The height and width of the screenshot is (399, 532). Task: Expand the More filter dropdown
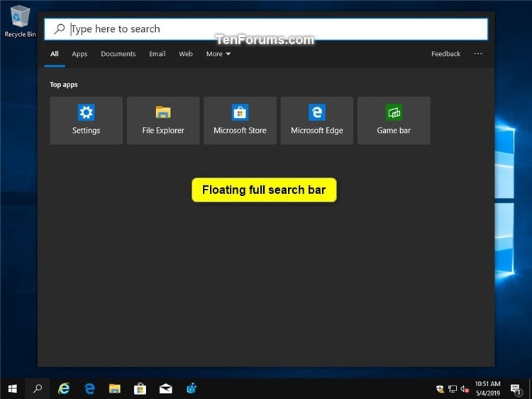[x=218, y=54]
